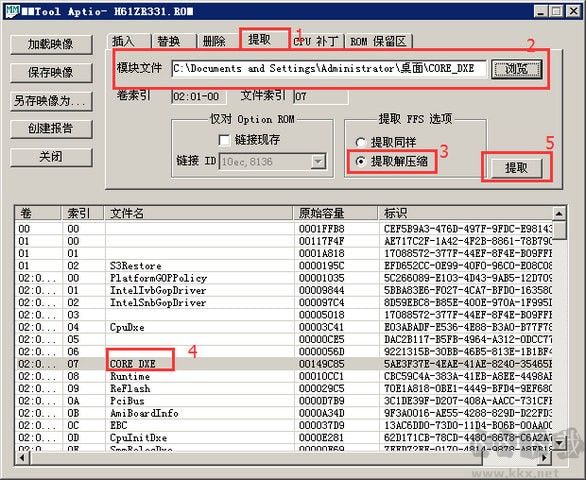Select the IntelSnbGopDriver row

pyautogui.click(x=284, y=303)
